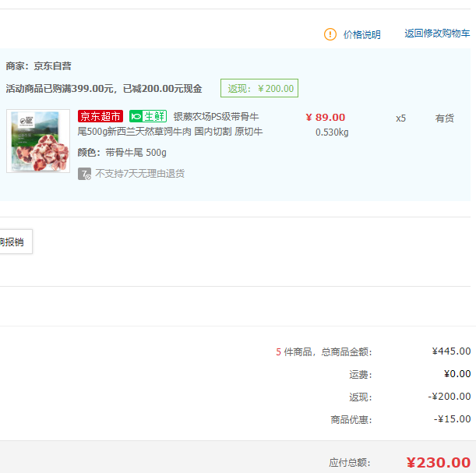Click the 有货 stock status
The height and width of the screenshot is (473, 476).
coord(444,118)
